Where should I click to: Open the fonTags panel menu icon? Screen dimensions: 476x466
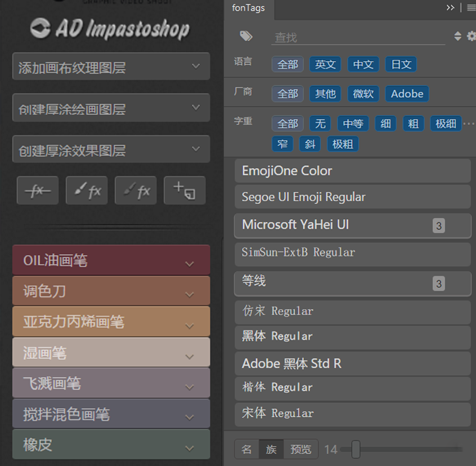point(471,7)
